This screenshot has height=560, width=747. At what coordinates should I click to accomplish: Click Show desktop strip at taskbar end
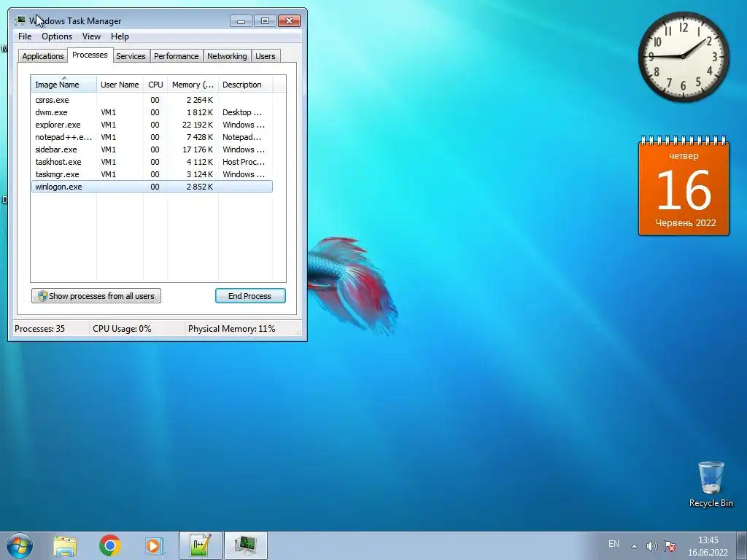742,545
